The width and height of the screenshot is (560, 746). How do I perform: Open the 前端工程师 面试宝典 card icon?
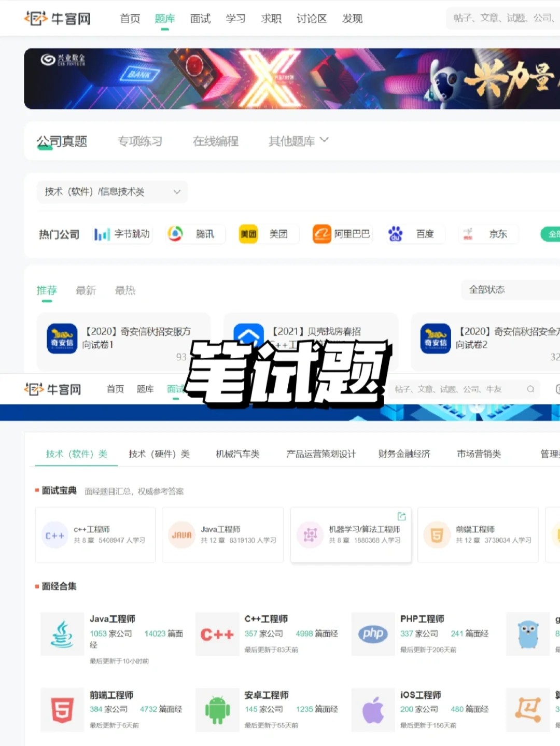point(437,535)
